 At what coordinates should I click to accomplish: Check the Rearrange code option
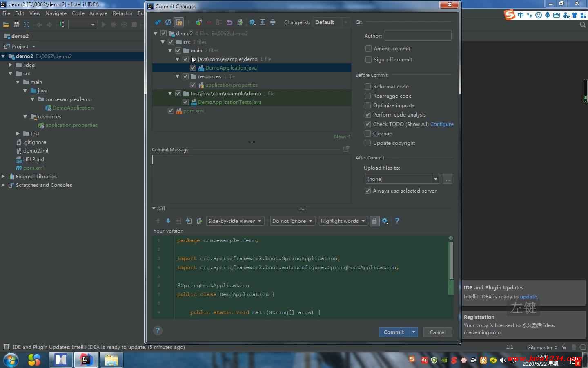(367, 96)
